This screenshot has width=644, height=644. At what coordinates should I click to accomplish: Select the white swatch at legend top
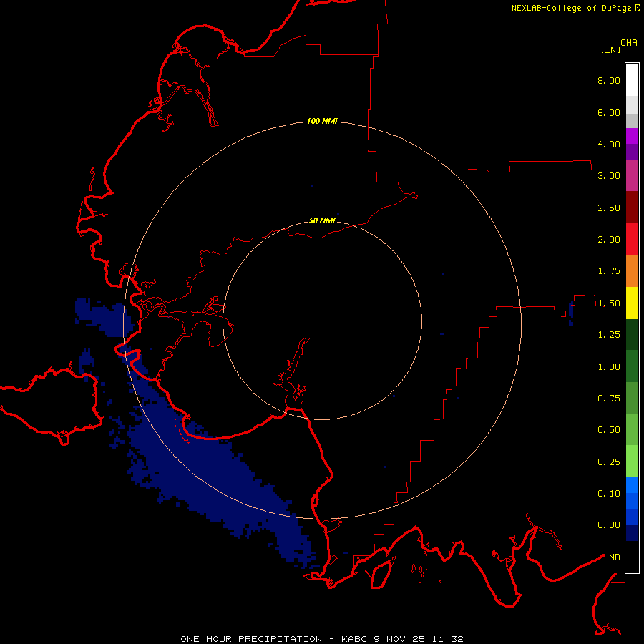pos(632,79)
